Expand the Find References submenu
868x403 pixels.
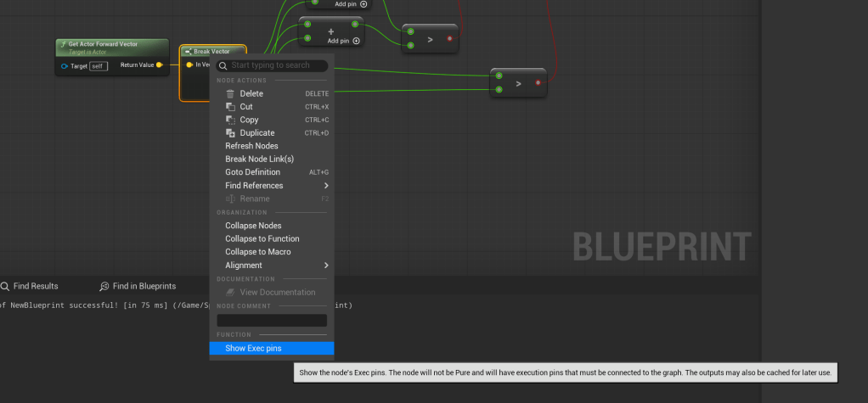[x=325, y=186]
